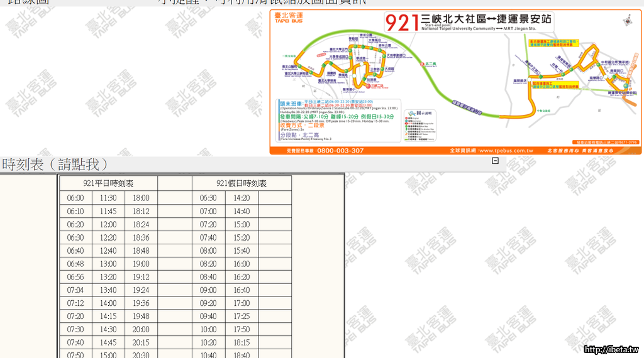This screenshot has height=358, width=644.
Task: Click the compass icon on route map
Action: pyautogui.click(x=627, y=21)
